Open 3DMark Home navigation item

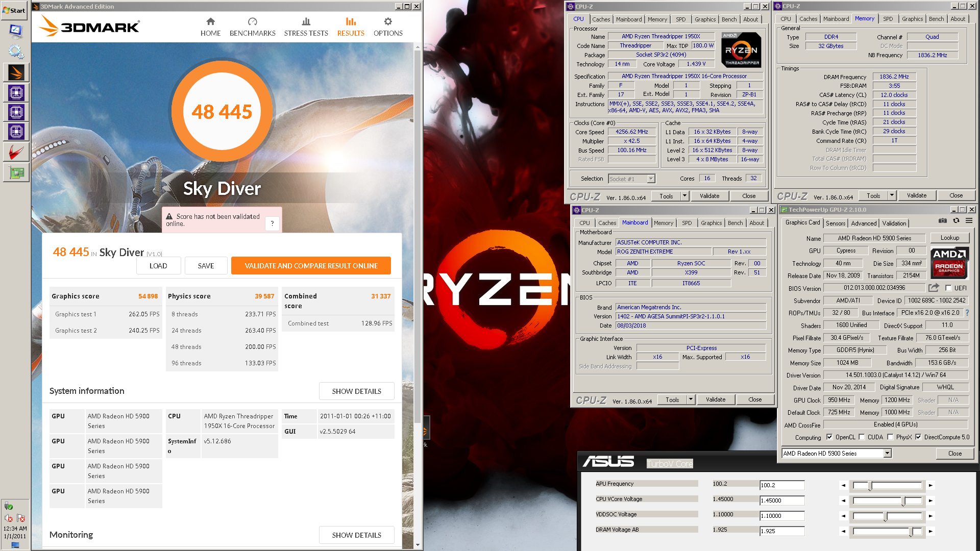pos(210,27)
